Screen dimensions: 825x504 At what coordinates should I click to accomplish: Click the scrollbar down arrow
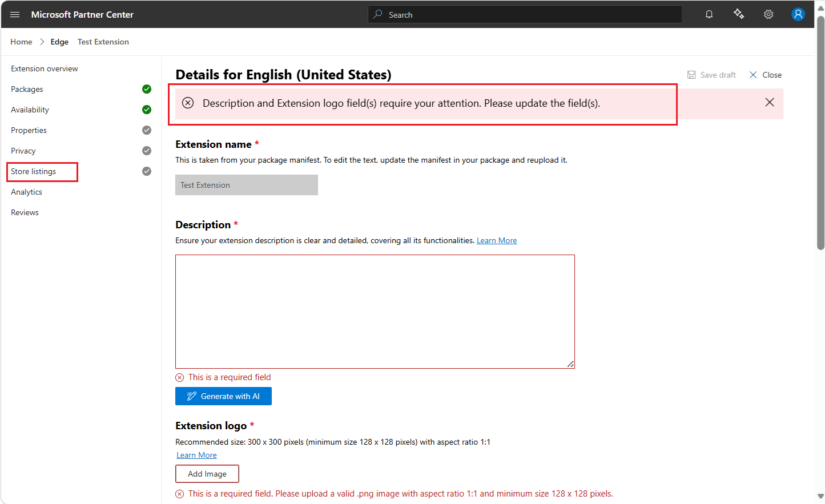click(820, 497)
